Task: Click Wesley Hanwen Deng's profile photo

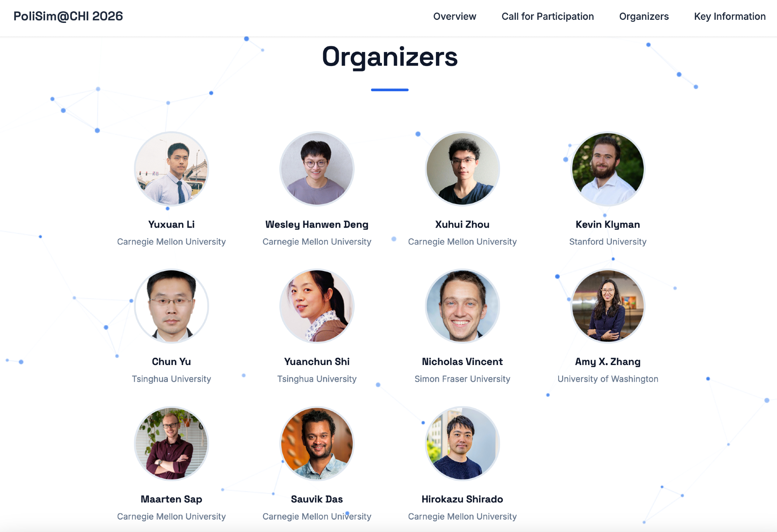Action: tap(317, 169)
